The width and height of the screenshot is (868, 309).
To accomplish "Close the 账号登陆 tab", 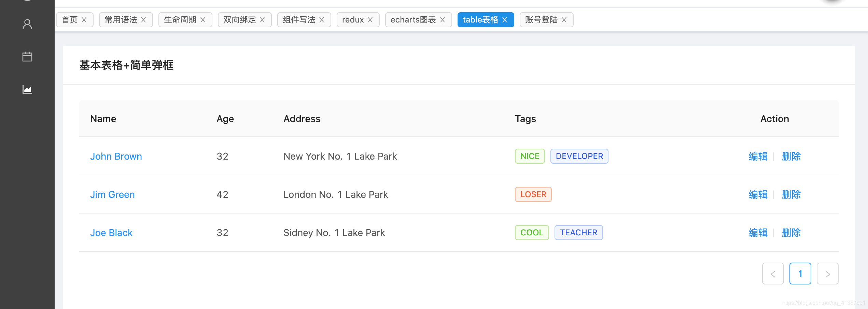I will click(564, 19).
